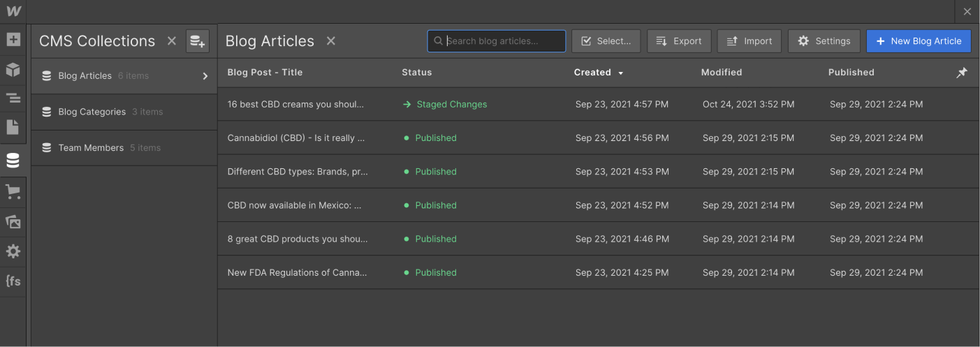Open the Finsweet {fs} extension icon
The image size is (980, 347).
tap(13, 281)
